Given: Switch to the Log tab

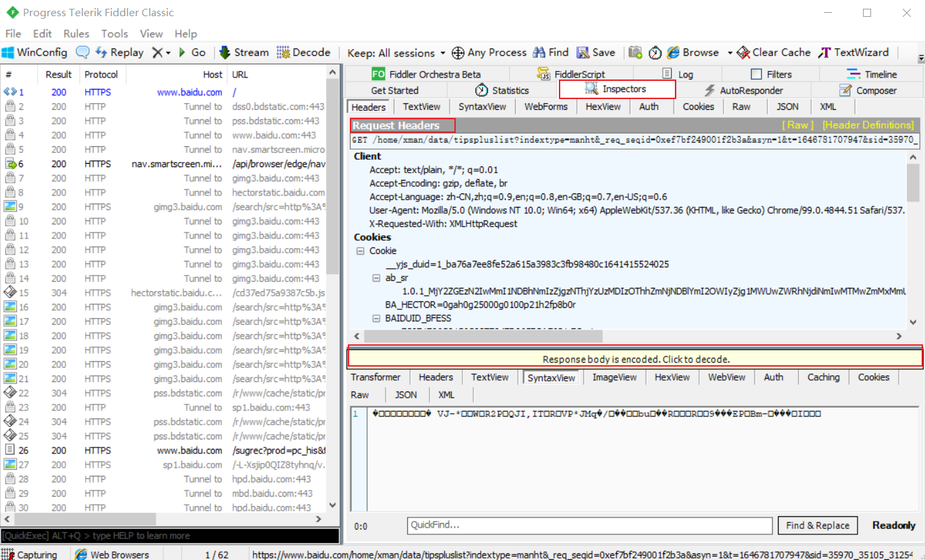Looking at the screenshot, I should pyautogui.click(x=678, y=74).
